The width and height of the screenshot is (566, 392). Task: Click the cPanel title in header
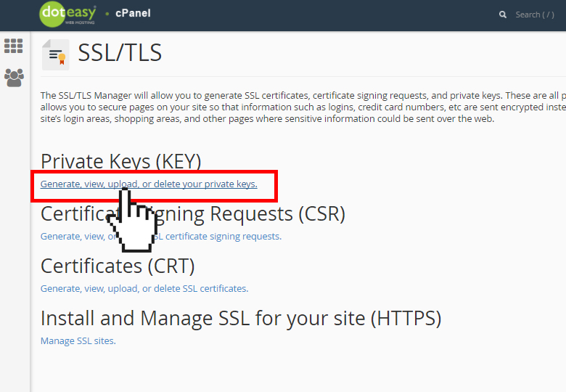click(x=133, y=13)
